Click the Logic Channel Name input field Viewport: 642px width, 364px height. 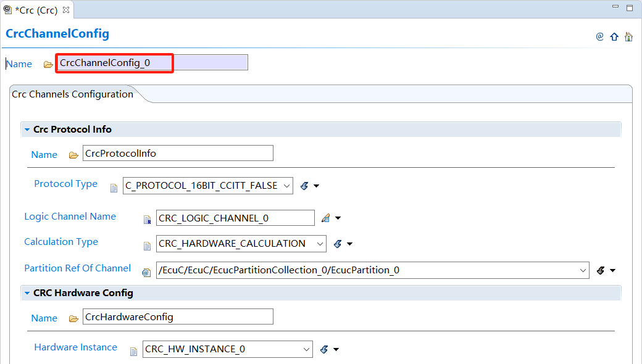[235, 218]
